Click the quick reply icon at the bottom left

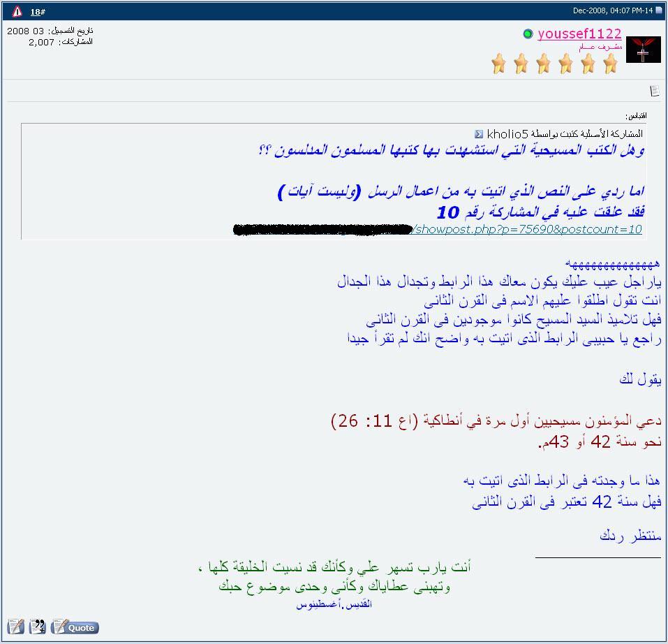15,627
